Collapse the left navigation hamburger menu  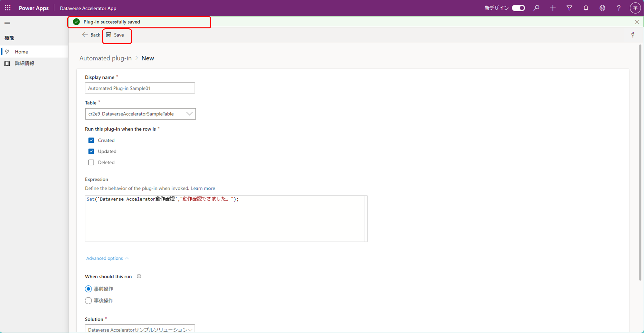point(7,24)
